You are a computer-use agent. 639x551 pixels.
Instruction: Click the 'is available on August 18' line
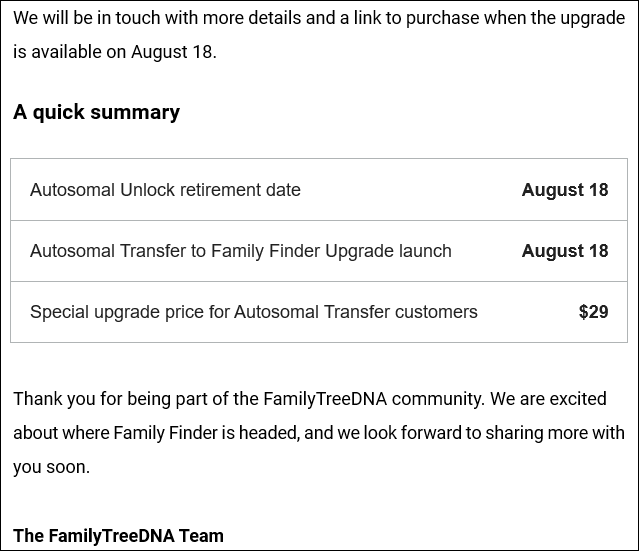(115, 52)
